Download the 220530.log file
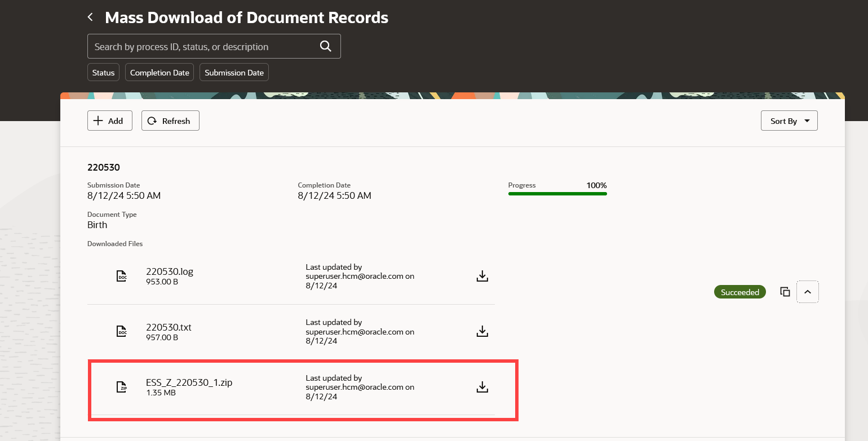This screenshot has height=441, width=868. [482, 276]
